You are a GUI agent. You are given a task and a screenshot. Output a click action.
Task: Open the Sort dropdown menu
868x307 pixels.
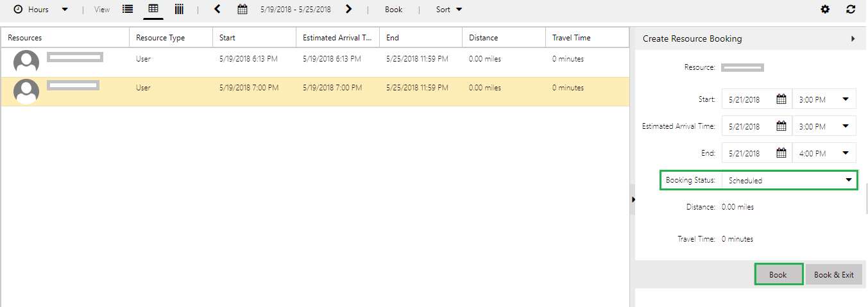(x=449, y=10)
